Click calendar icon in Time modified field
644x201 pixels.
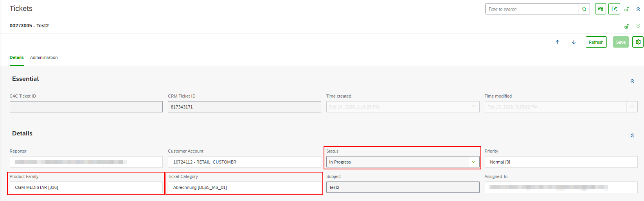[632, 107]
